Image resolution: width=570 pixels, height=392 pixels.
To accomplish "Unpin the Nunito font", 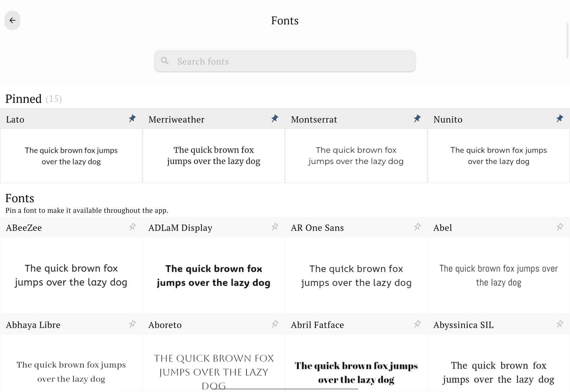I will 560,119.
